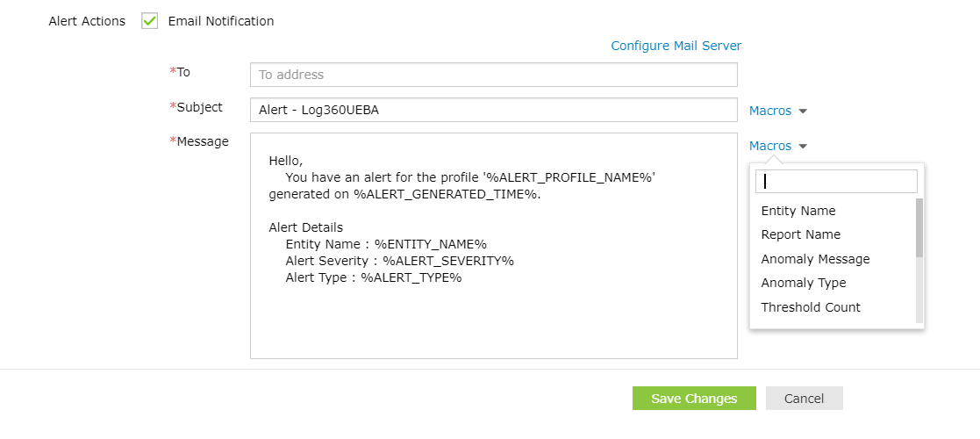Screen dimensions: 980x439
Task: Toggle the Macros link beside Message
Action: [770, 146]
